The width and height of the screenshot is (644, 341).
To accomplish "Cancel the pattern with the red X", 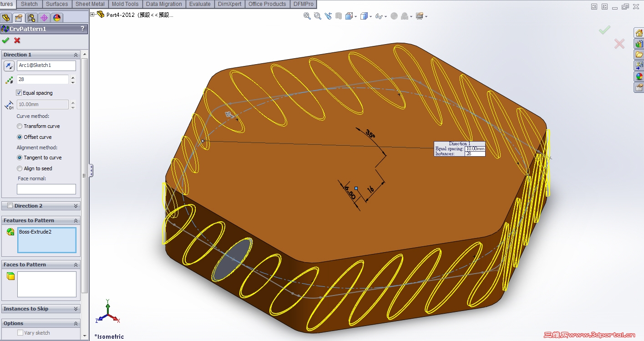I will 17,41.
